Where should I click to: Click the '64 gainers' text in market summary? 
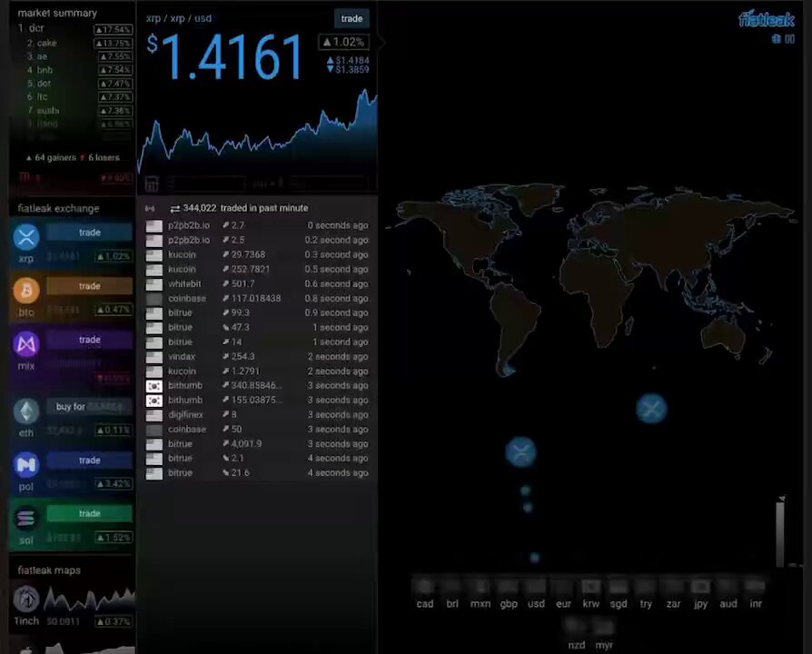tap(55, 157)
